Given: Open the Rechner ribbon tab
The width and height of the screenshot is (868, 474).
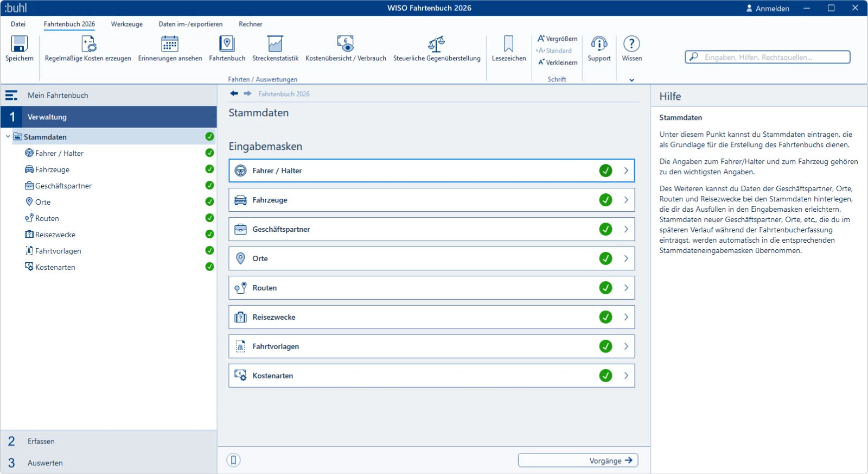Looking at the screenshot, I should (x=251, y=24).
